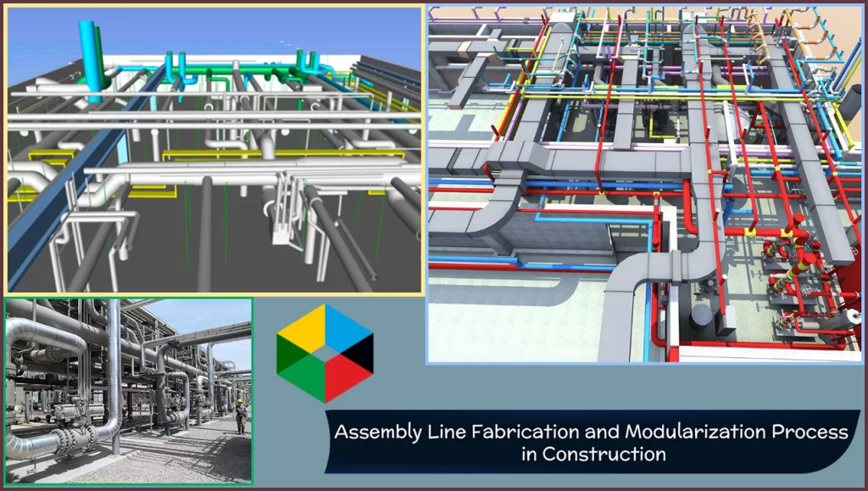Screen dimensions: 868x491
Task: Open the gray piping 3D model image
Action: (x=214, y=149)
